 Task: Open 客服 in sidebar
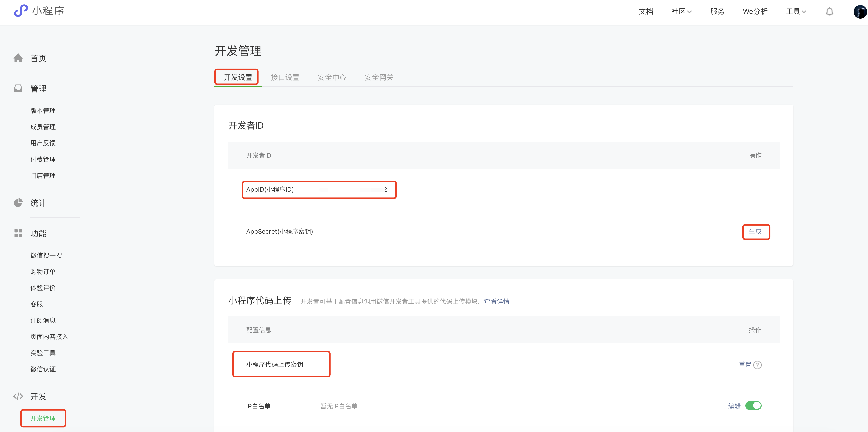pyautogui.click(x=37, y=304)
